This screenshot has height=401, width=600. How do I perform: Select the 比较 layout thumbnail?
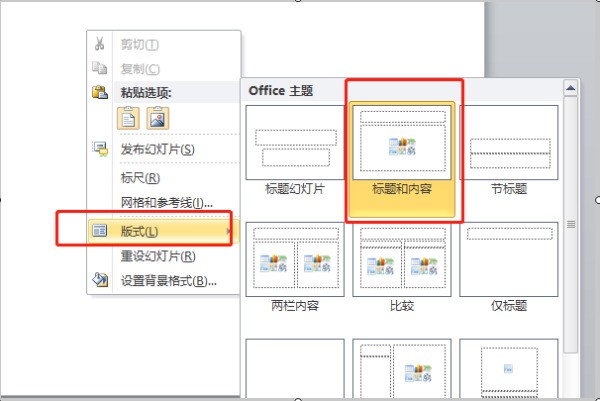402,259
